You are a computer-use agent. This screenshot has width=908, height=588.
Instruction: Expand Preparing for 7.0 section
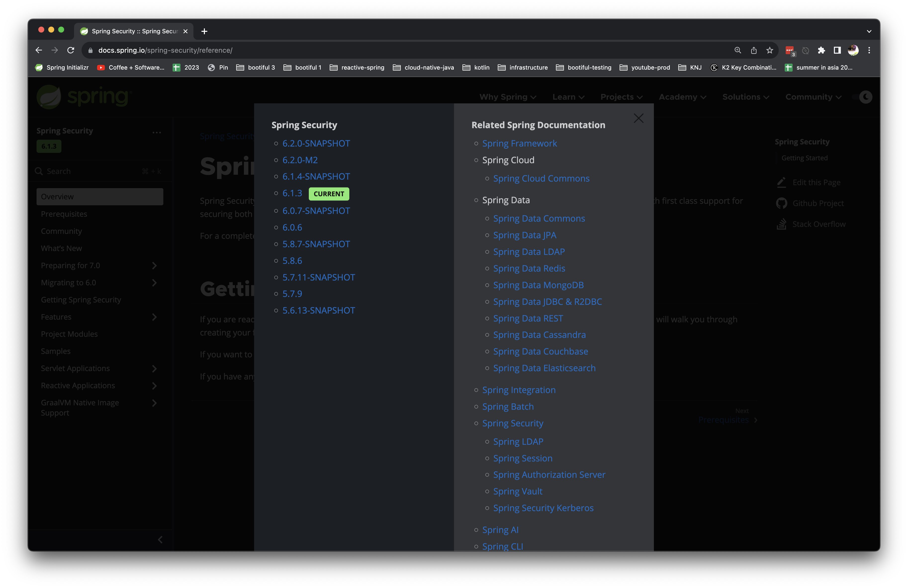pos(154,265)
